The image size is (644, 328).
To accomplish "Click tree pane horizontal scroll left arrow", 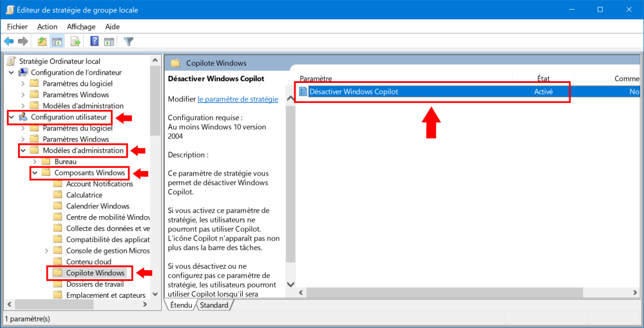I will pos(8,305).
